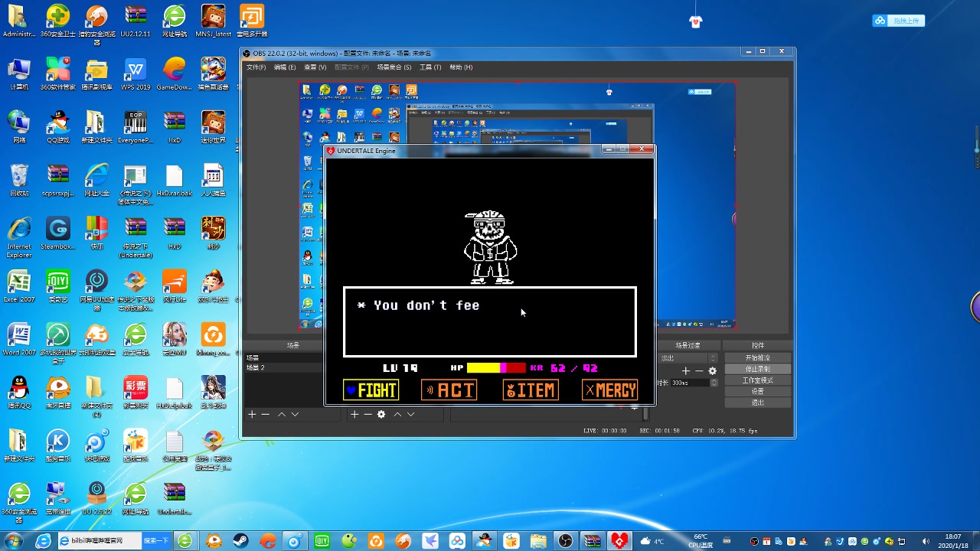980x551 pixels.
Task: Open the OBS 场景集合(S) menu
Action: 394,67
